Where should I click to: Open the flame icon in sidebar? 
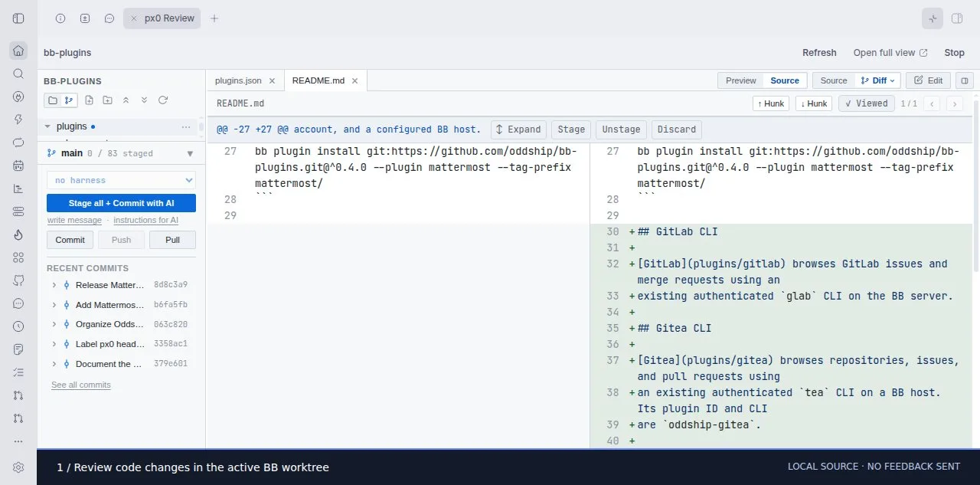[x=18, y=234]
